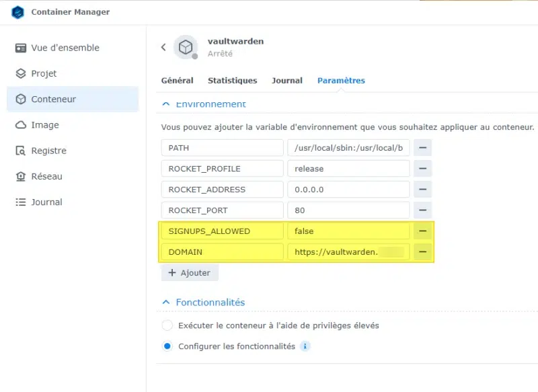Image resolution: width=538 pixels, height=392 pixels.
Task: Click the back arrow near vaultwarden
Action: tap(162, 48)
